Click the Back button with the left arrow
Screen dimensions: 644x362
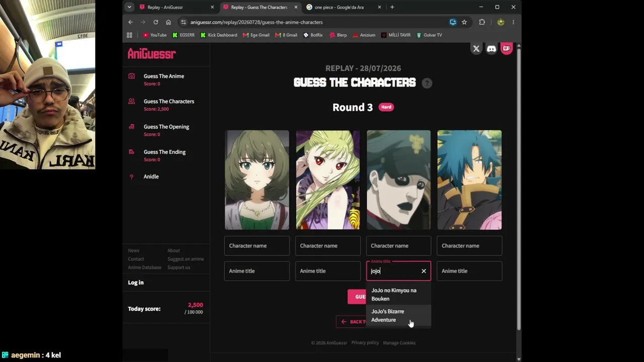[x=351, y=322]
